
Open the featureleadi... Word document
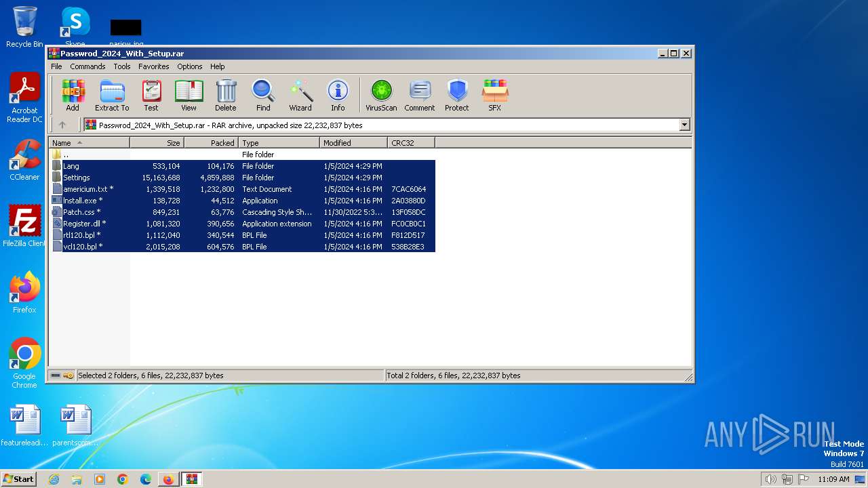24,426
